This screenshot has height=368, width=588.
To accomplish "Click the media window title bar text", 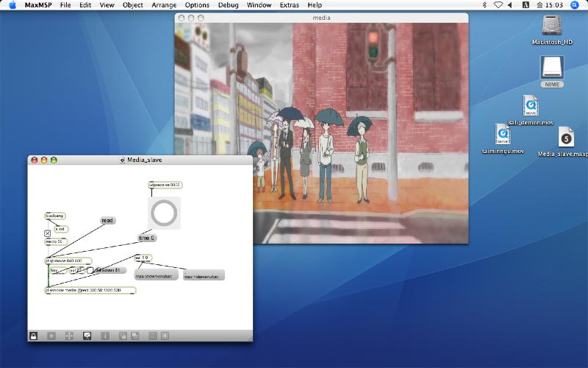I will tap(321, 18).
